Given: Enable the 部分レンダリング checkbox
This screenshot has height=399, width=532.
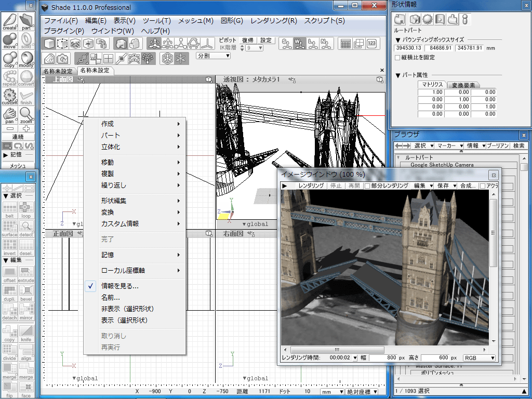Looking at the screenshot, I should (x=367, y=186).
